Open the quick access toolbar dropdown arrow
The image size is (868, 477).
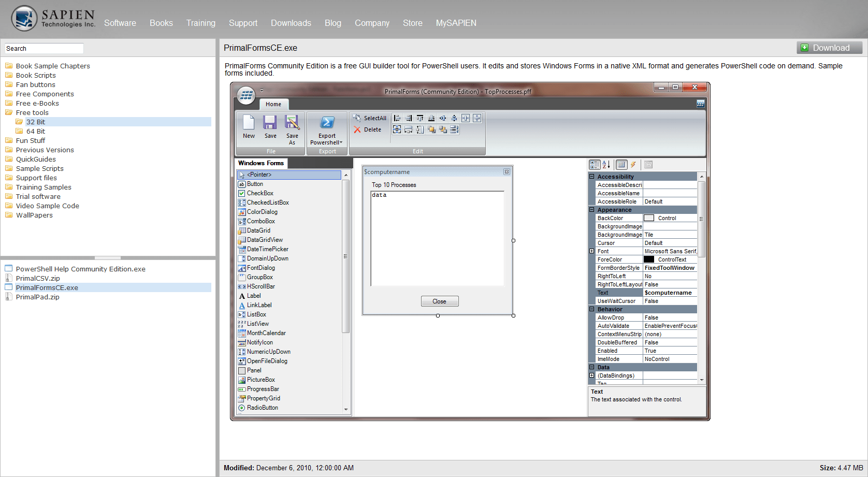point(262,91)
